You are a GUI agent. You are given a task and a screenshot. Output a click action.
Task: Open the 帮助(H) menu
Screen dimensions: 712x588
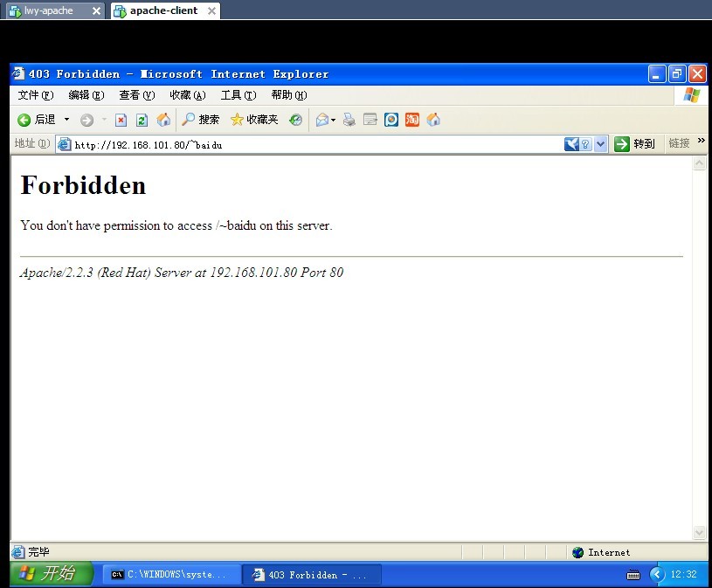point(289,95)
